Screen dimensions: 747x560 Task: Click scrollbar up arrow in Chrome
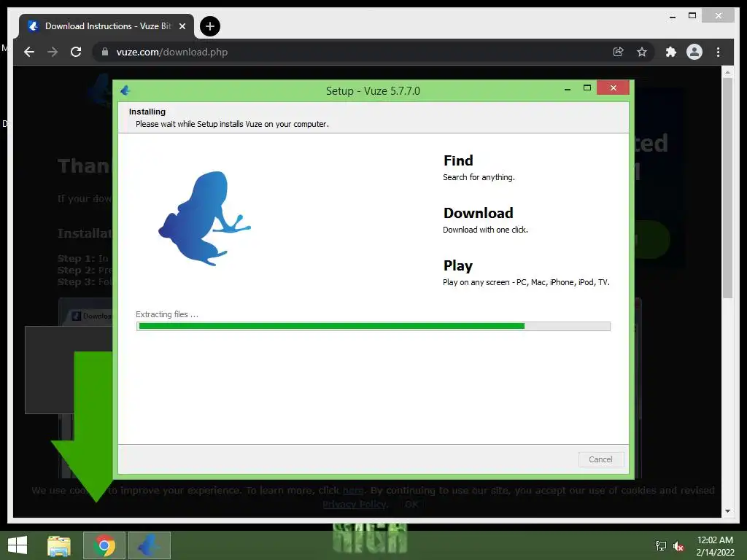click(x=727, y=72)
